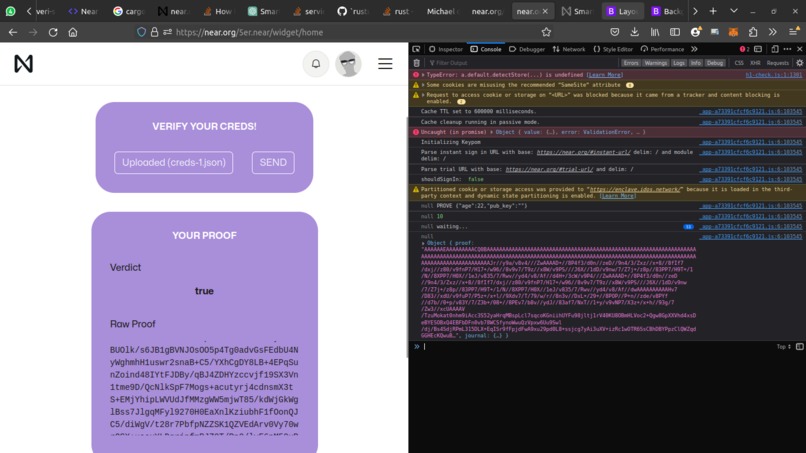Toggle the browser sidebar icon
The image size is (806, 453).
[x=675, y=32]
